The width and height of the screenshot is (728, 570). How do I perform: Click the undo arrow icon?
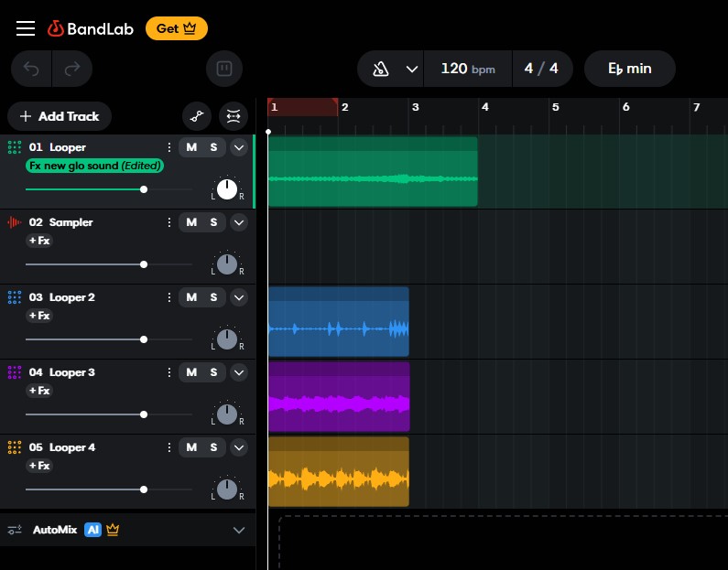click(31, 69)
